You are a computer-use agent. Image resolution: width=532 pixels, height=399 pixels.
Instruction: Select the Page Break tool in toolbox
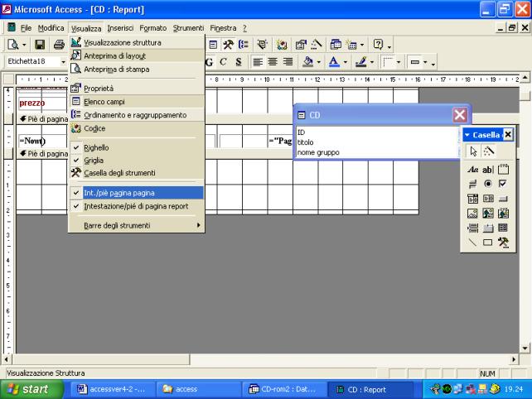point(472,228)
